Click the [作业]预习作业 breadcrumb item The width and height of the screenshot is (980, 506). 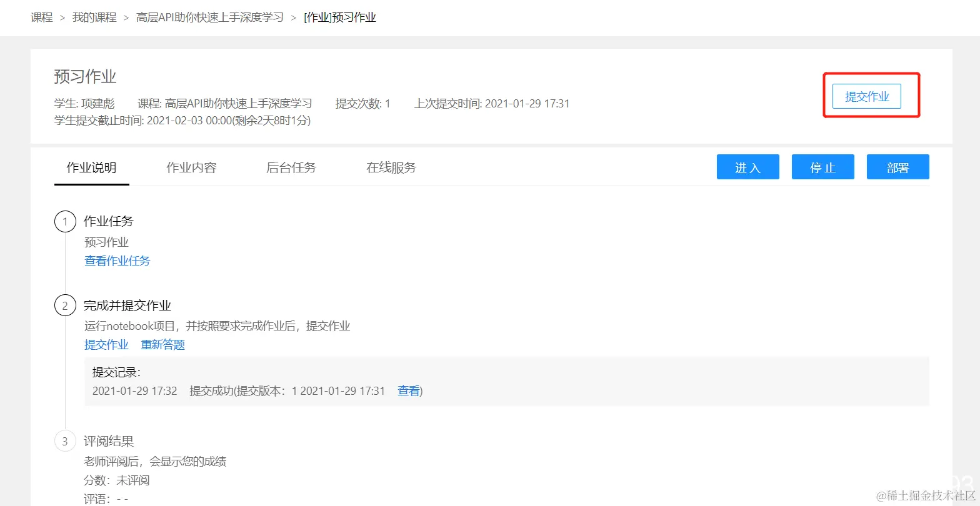[x=340, y=17]
